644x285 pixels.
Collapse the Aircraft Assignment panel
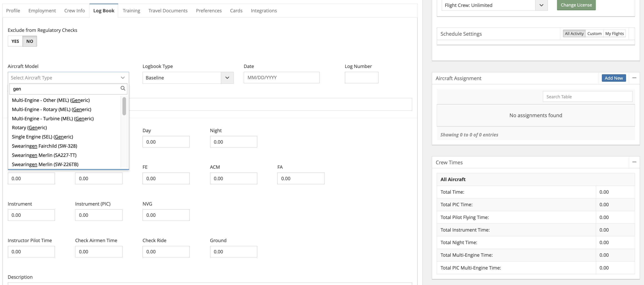[x=634, y=78]
